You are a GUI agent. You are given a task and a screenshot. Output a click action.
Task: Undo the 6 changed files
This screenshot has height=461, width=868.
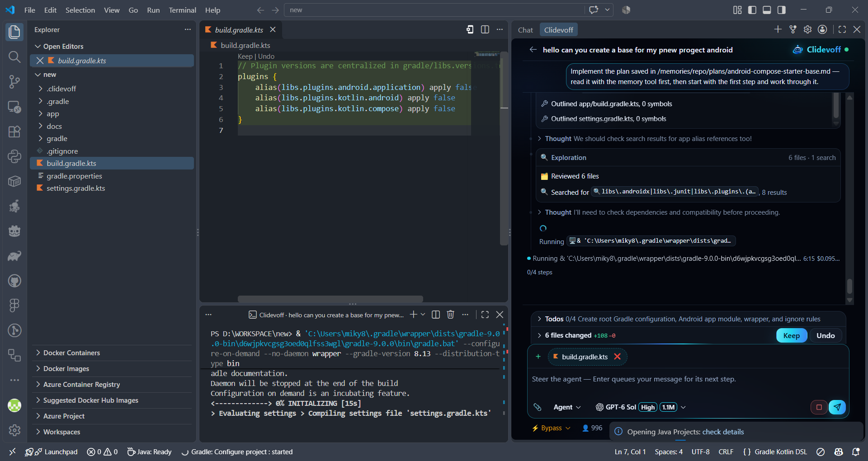[826, 335]
